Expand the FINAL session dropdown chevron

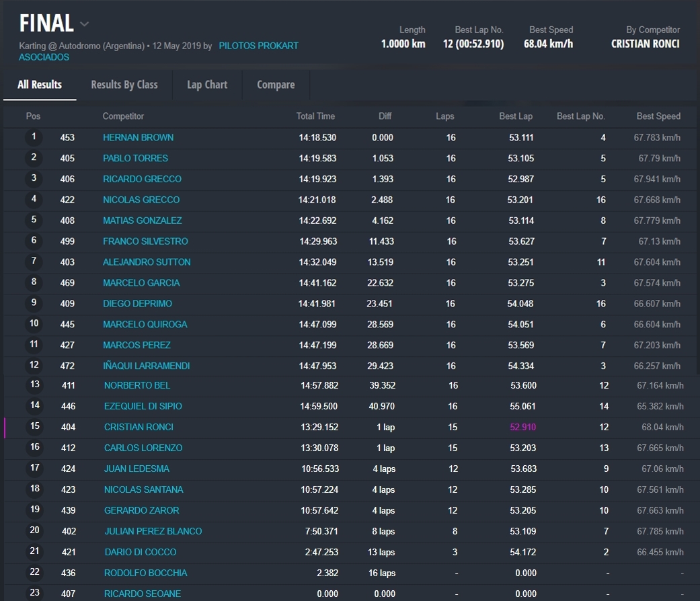[84, 24]
